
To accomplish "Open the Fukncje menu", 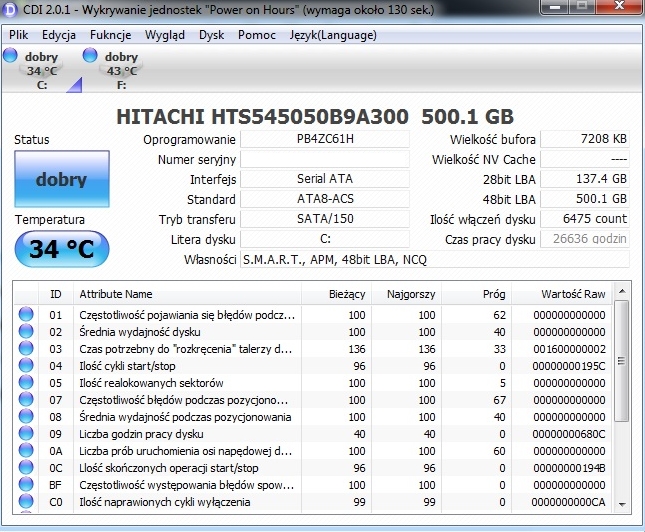I will [111, 35].
